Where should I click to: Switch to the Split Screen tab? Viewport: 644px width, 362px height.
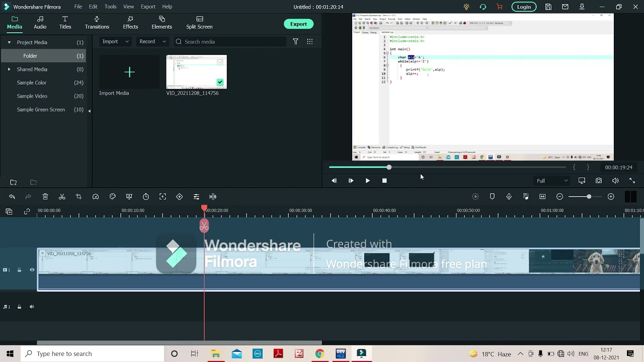[199, 23]
